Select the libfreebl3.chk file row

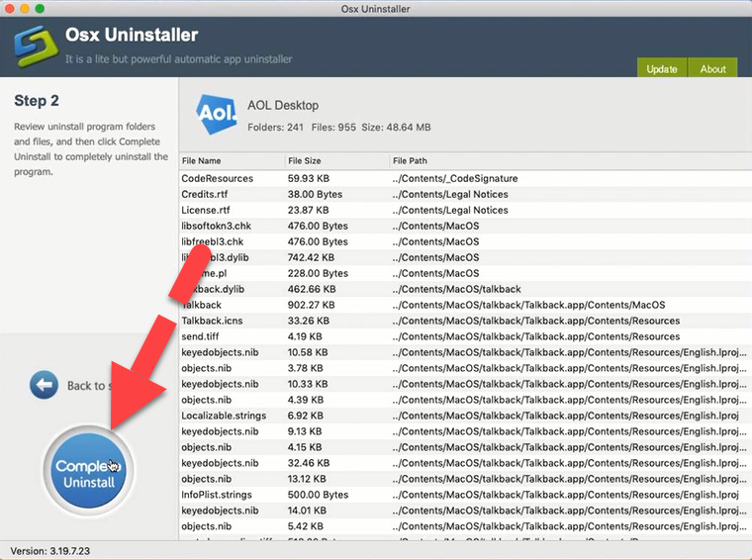coord(465,241)
